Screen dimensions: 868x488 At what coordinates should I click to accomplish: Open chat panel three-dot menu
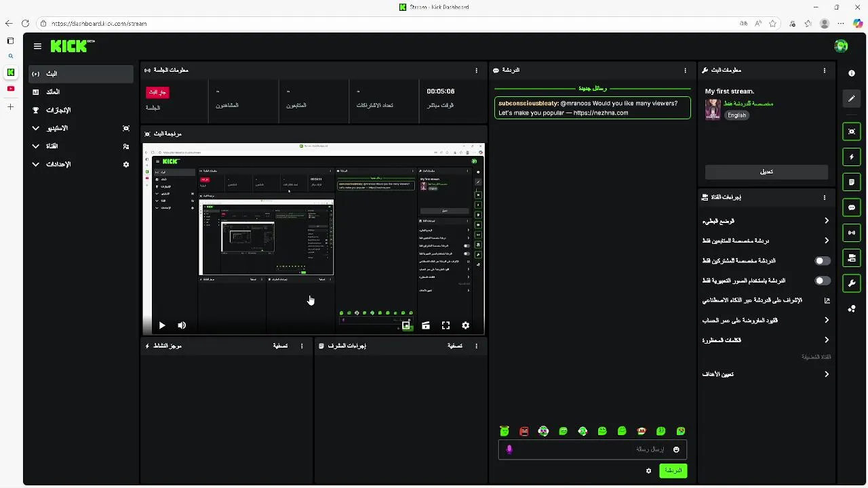pos(686,70)
